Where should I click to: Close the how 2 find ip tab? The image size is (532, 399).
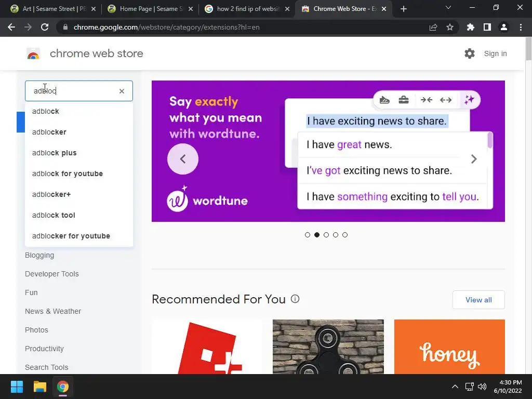(287, 9)
